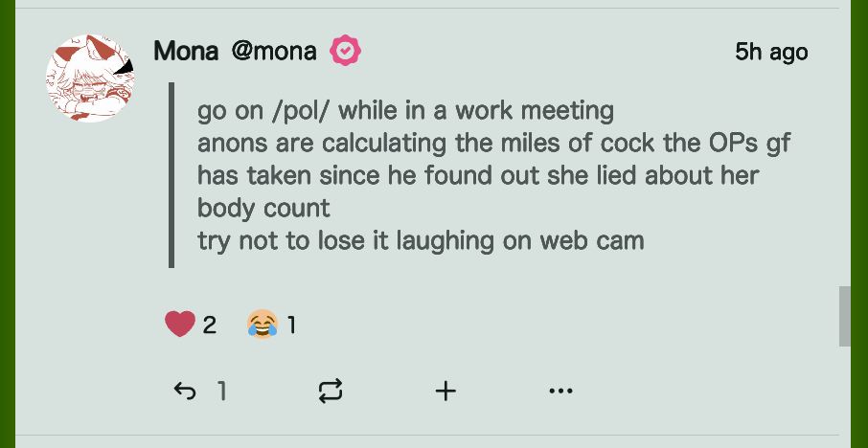Open the @mona handle link
The height and width of the screenshot is (448, 868).
(274, 51)
